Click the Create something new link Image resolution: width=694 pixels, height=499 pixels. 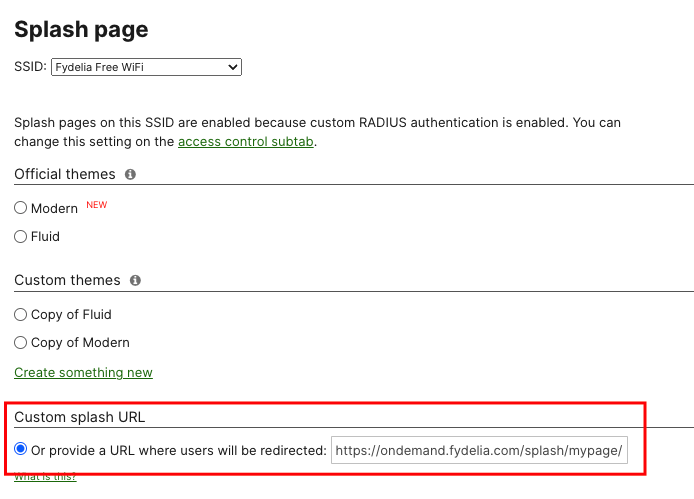tap(83, 373)
